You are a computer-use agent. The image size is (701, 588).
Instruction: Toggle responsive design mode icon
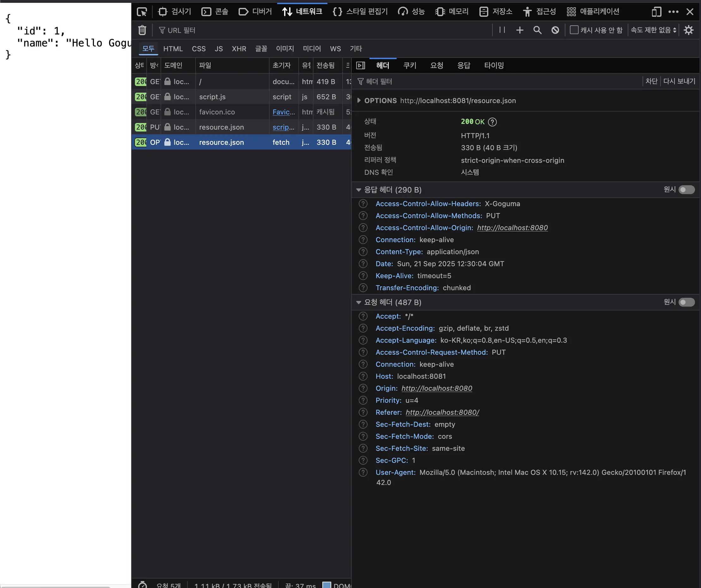(656, 12)
